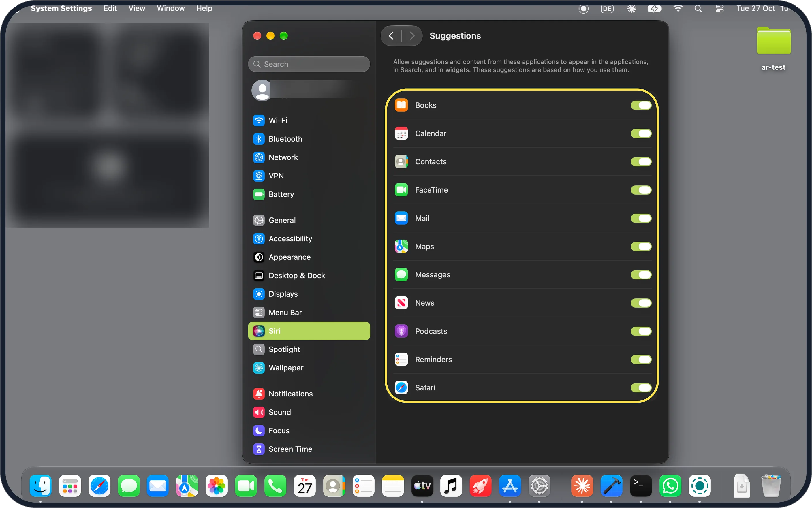Screen dimensions: 812x508
Task: Select the Siri sidebar item
Action: point(309,331)
